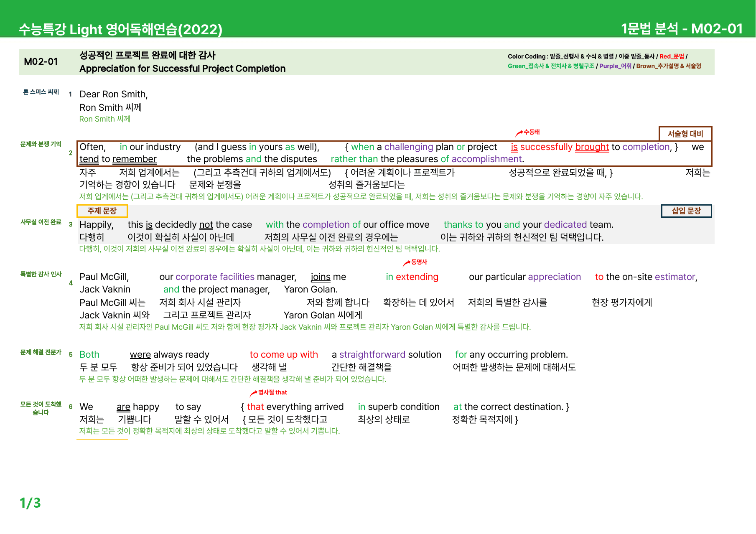Image resolution: width=756 pixels, height=534 pixels.
Task: Click the '1문법 분석 - M02-01' header text
Action: coord(682,28)
